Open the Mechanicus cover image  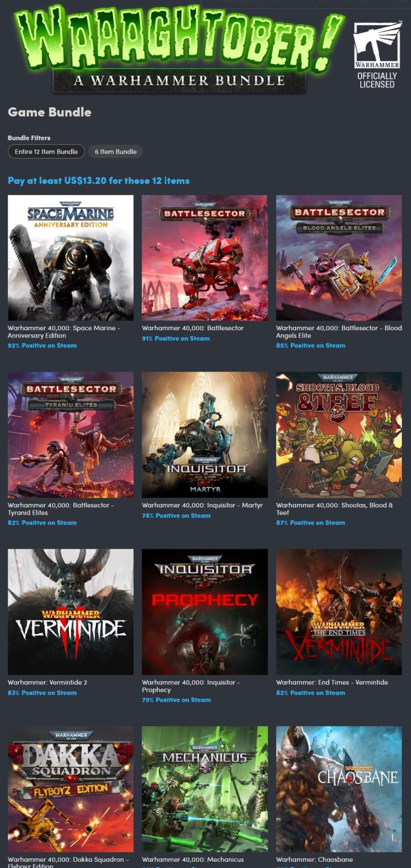coord(205,789)
